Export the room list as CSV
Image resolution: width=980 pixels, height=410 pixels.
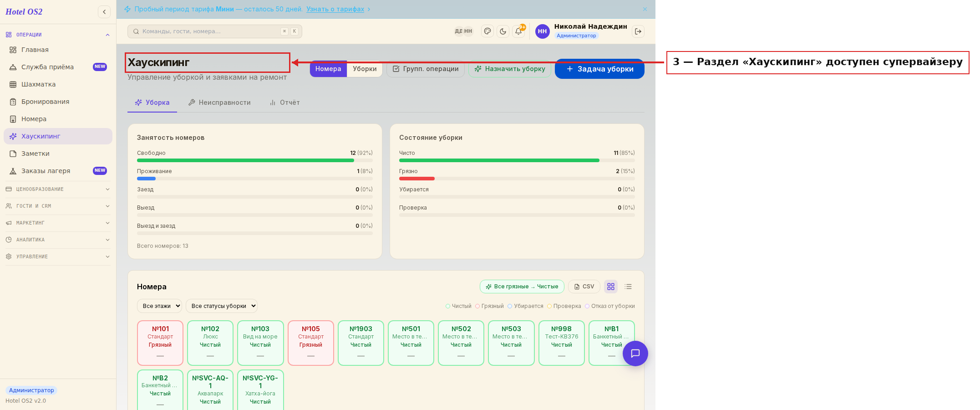584,287
